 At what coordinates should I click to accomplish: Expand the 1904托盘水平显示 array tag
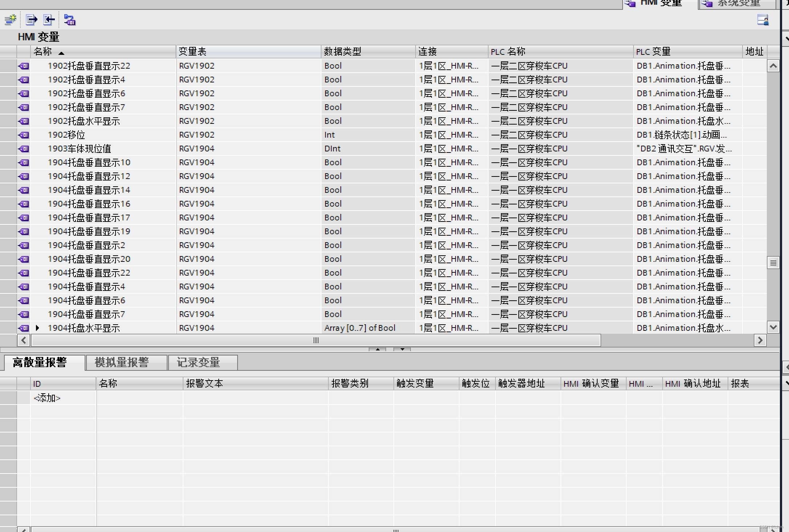coord(37,328)
